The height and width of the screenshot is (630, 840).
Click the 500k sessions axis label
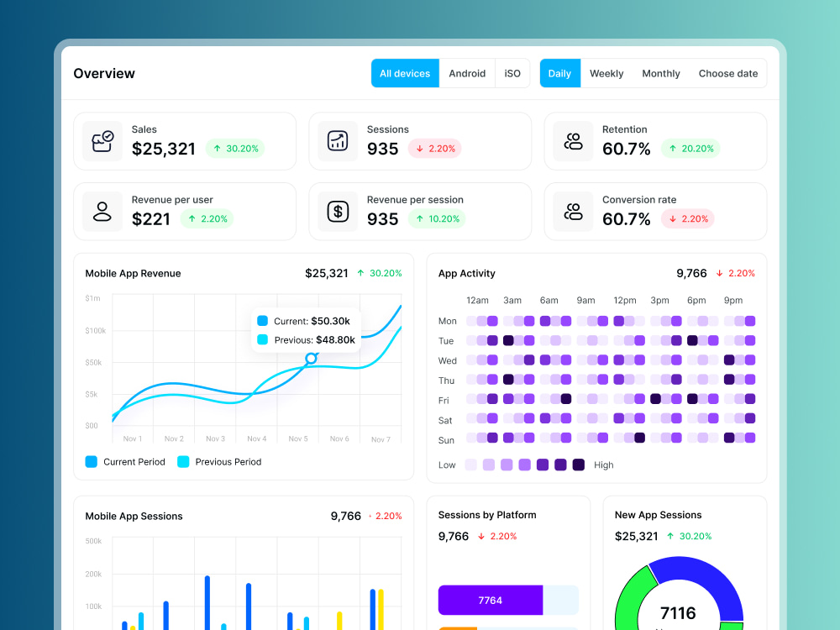(x=93, y=541)
